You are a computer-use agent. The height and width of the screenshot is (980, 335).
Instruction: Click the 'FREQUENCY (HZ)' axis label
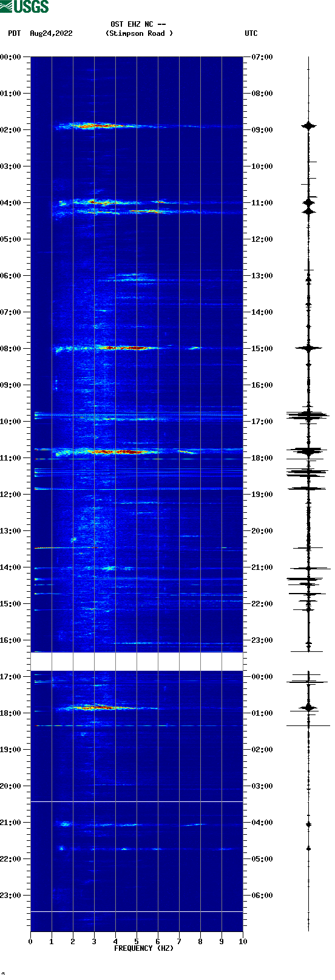click(144, 948)
